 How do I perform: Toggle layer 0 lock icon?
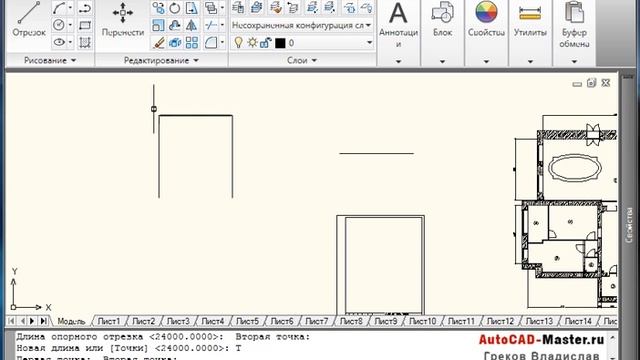point(266,42)
